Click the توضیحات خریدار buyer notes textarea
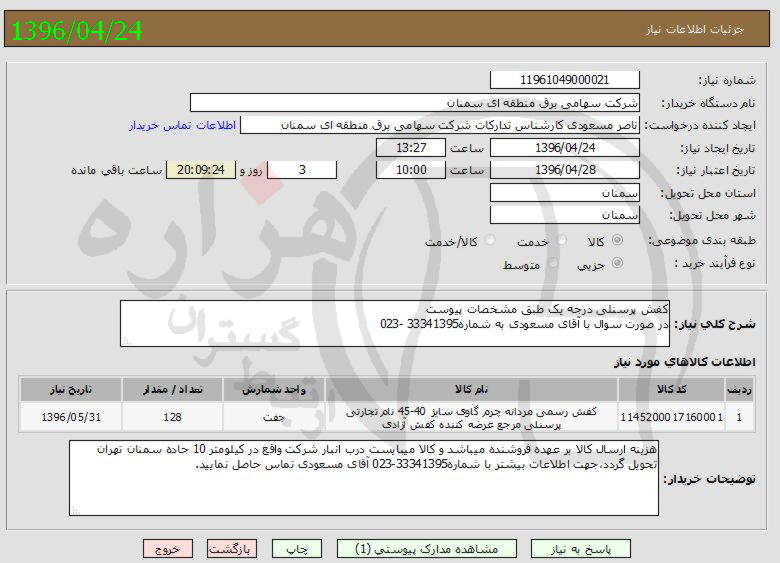 (364, 477)
